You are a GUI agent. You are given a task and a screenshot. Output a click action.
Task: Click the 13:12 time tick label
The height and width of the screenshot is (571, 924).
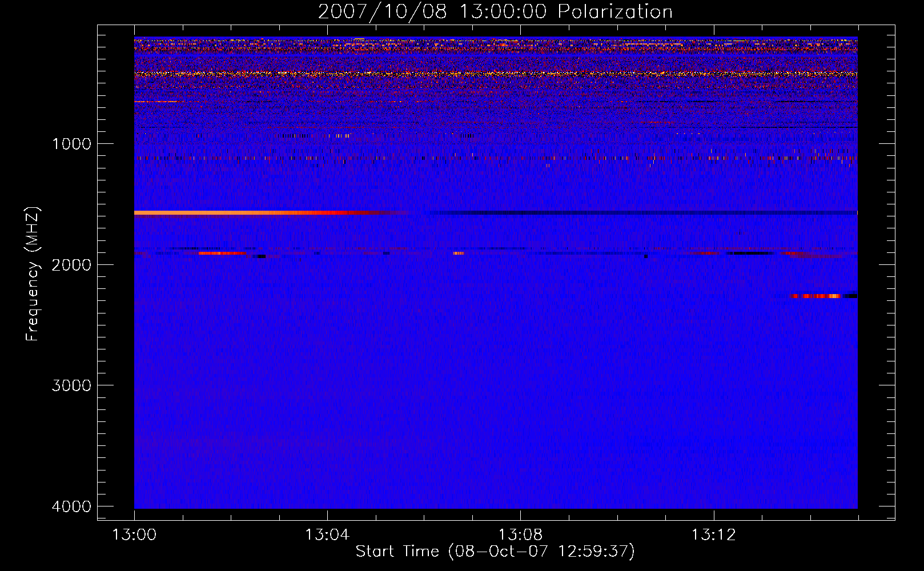click(713, 535)
